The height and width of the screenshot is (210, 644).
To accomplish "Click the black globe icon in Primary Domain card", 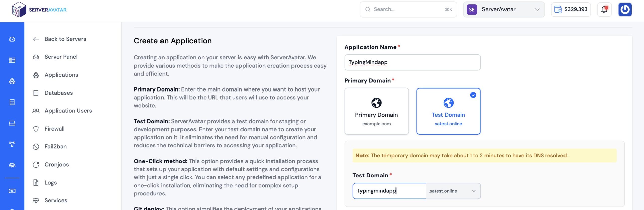I will 376,103.
